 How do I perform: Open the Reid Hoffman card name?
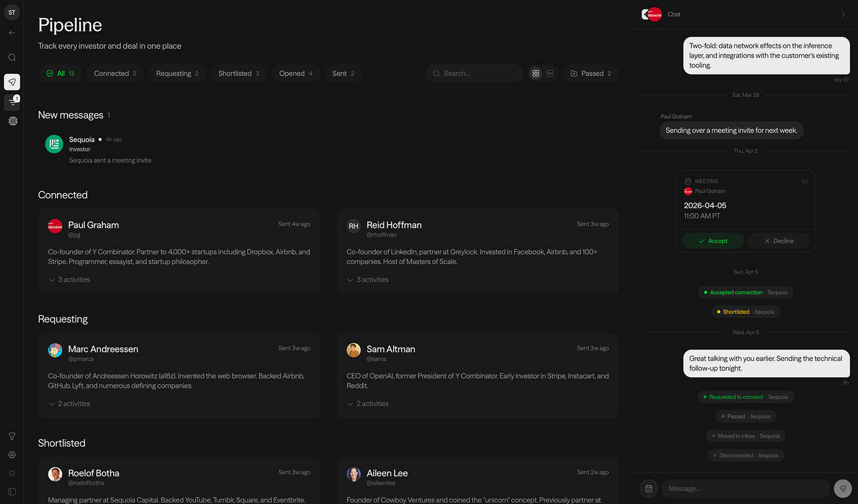(x=394, y=225)
